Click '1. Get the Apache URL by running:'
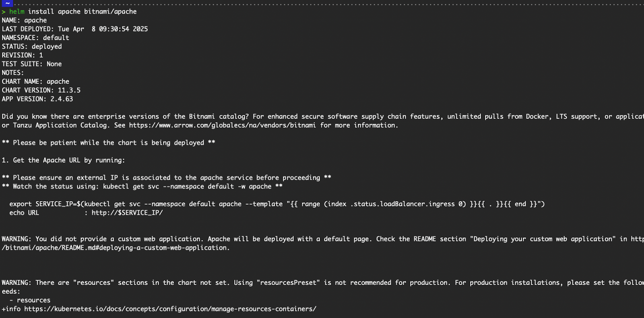The height and width of the screenshot is (318, 644). (x=63, y=160)
